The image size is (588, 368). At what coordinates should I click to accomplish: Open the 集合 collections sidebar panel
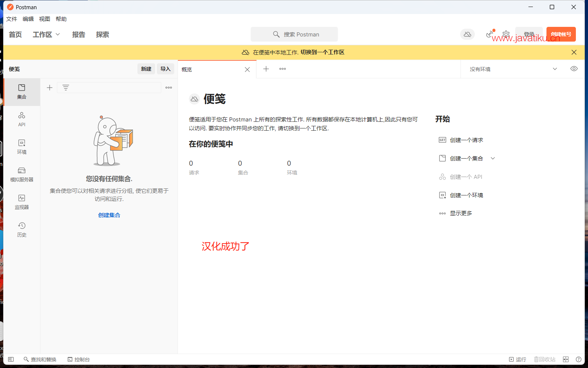tap(22, 92)
